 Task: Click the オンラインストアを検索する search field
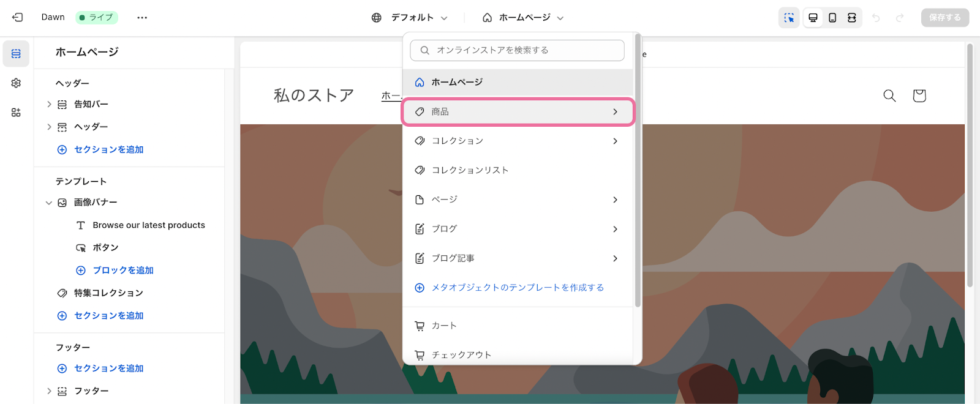click(x=518, y=50)
